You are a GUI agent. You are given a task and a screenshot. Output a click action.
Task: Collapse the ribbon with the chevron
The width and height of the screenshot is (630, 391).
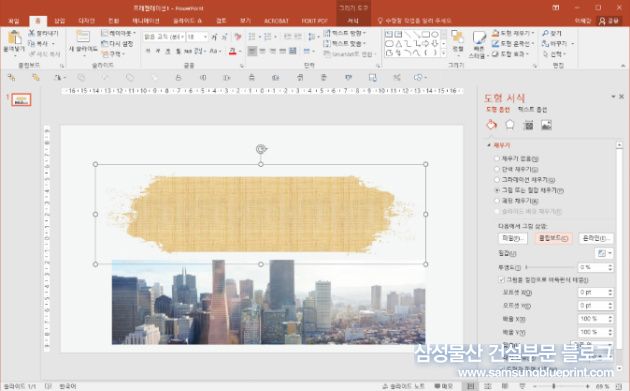click(623, 66)
